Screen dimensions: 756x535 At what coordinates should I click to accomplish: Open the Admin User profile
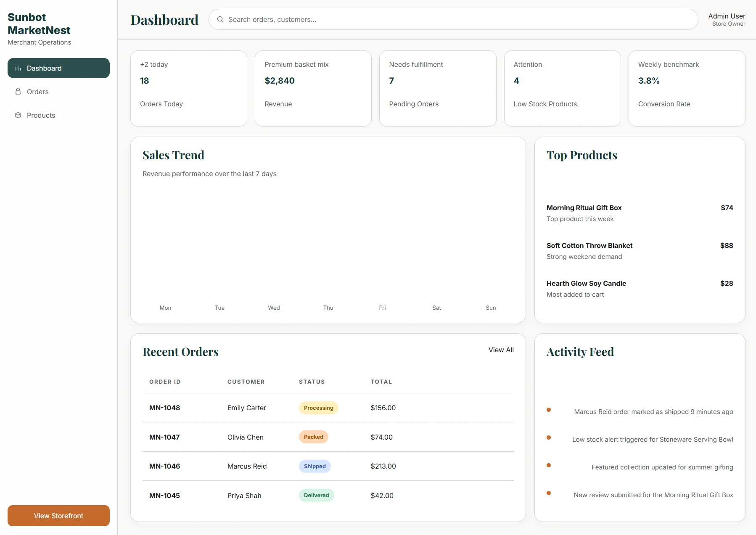[727, 19]
